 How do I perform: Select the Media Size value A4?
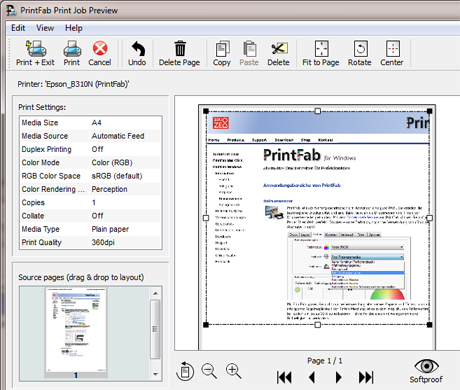(97, 123)
